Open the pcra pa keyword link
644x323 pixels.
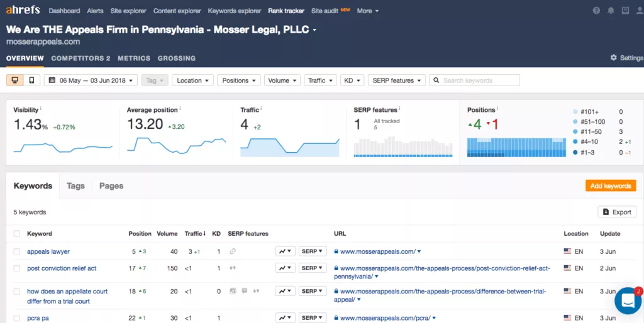tap(38, 318)
